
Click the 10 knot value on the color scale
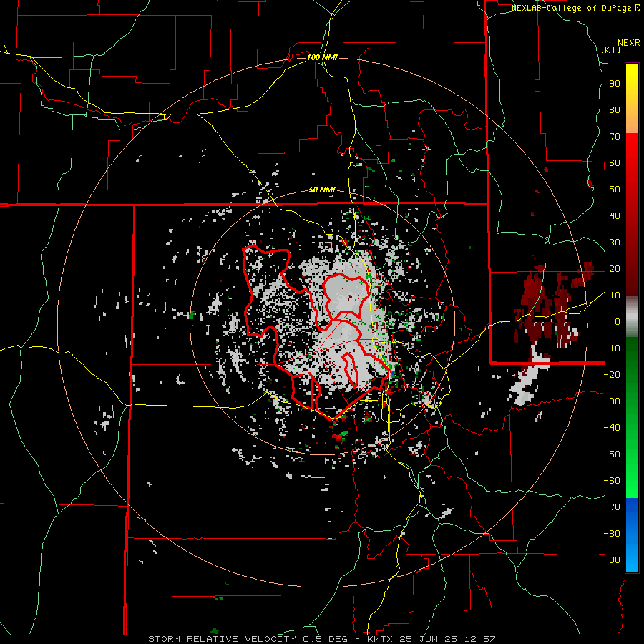click(x=615, y=296)
